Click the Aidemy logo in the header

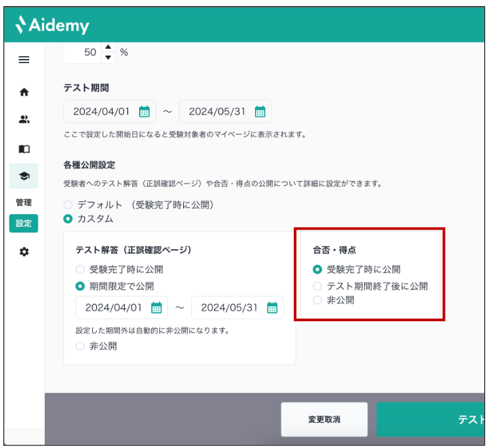point(52,25)
